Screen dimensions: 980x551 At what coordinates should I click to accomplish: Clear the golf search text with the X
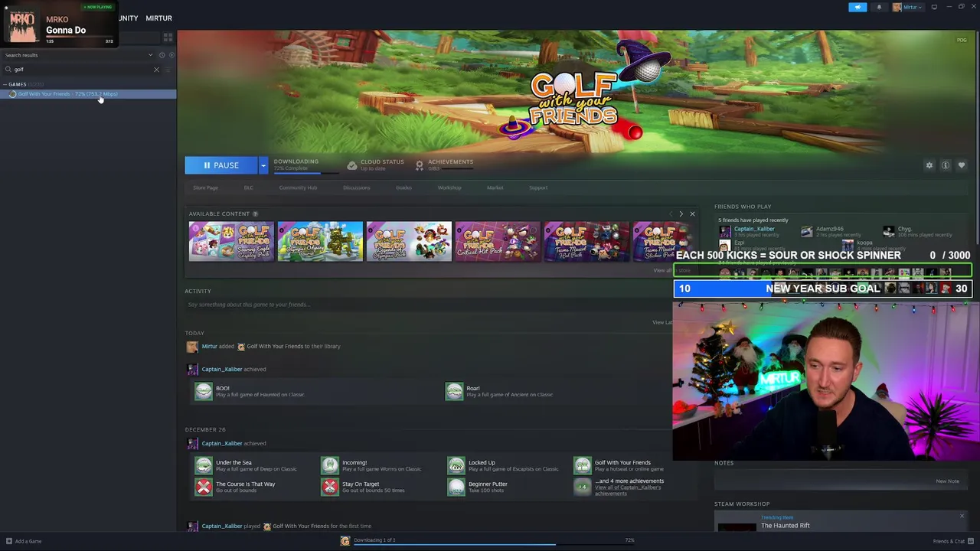(156, 70)
